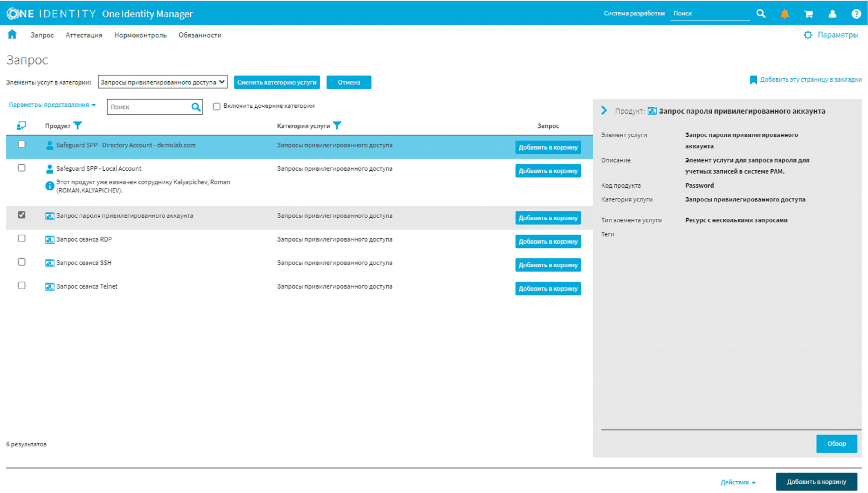The width and height of the screenshot is (868, 493).
Task: Click the home icon in navigation bar
Action: point(12,35)
